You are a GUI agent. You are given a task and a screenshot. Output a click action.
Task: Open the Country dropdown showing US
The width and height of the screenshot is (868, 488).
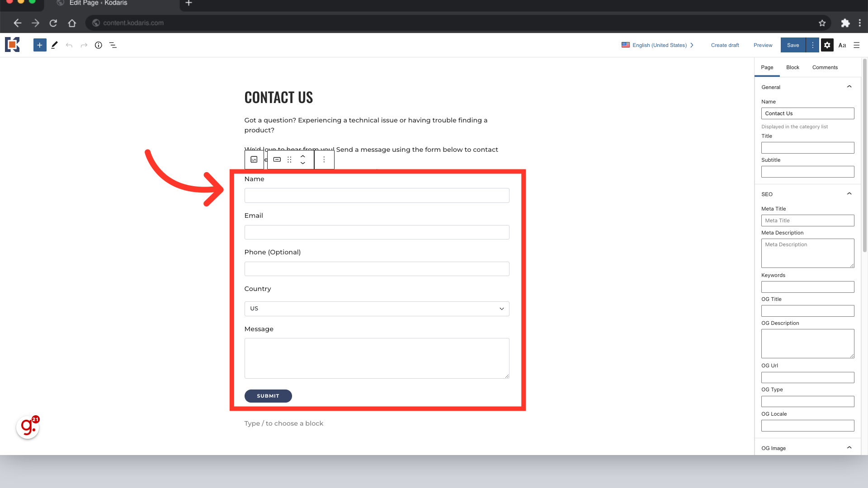377,309
